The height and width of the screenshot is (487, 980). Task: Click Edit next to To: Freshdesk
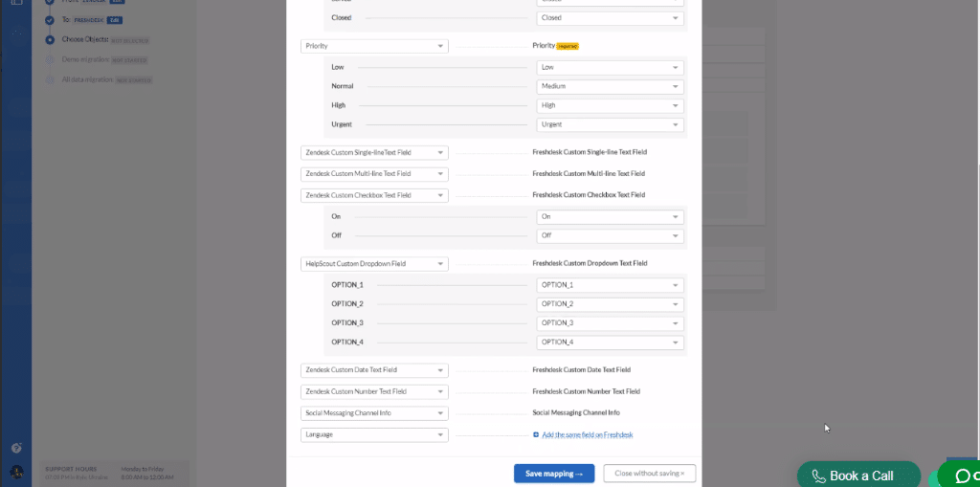[115, 20]
